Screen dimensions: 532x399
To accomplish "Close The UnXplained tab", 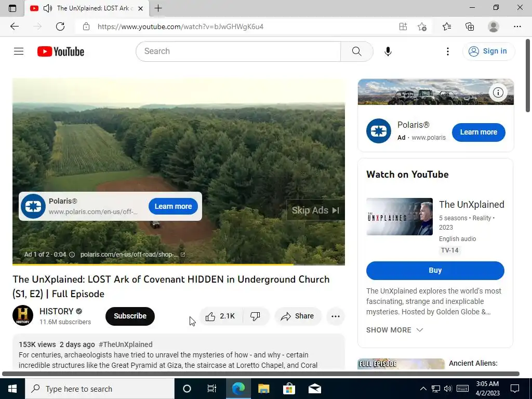I will pos(140,8).
